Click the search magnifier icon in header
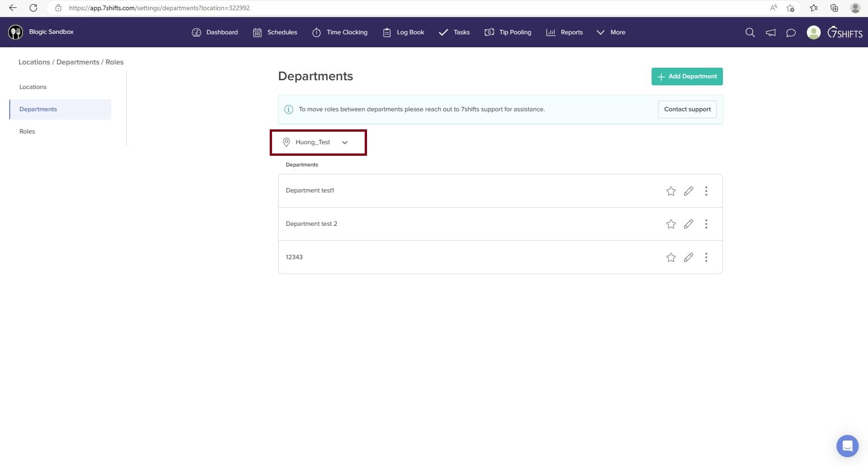 750,32
